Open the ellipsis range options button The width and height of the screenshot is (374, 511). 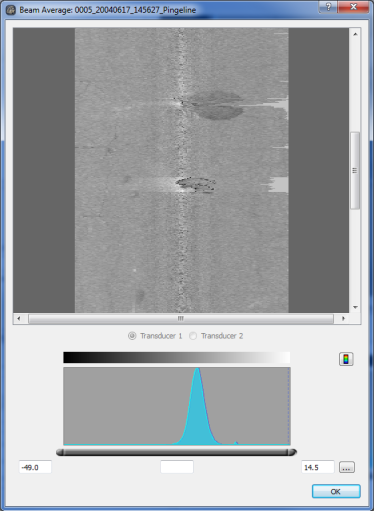(347, 467)
